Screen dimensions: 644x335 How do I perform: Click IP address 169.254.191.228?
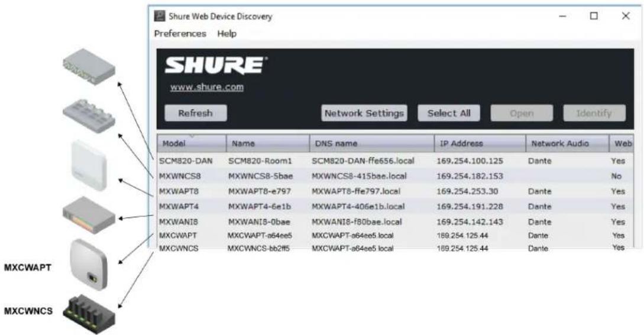(470, 207)
